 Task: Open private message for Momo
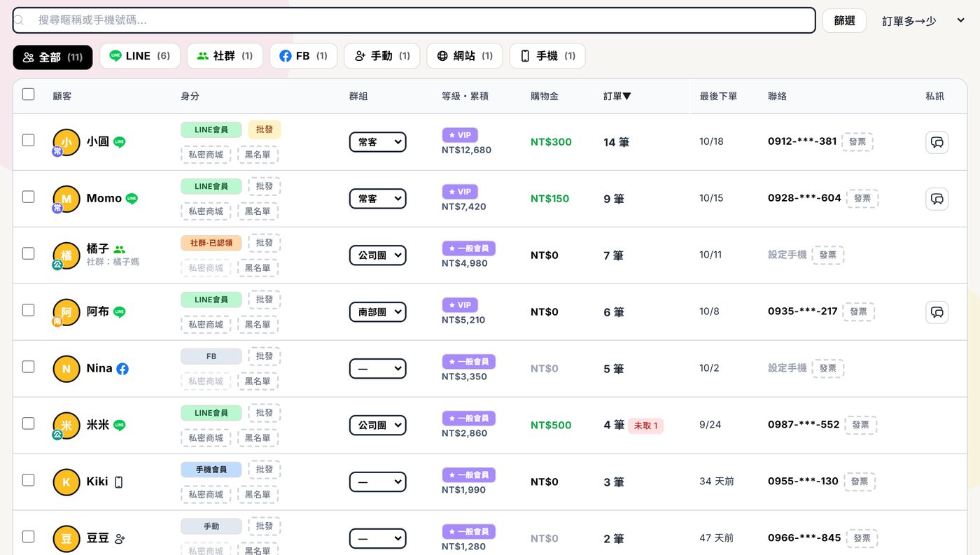click(x=937, y=199)
